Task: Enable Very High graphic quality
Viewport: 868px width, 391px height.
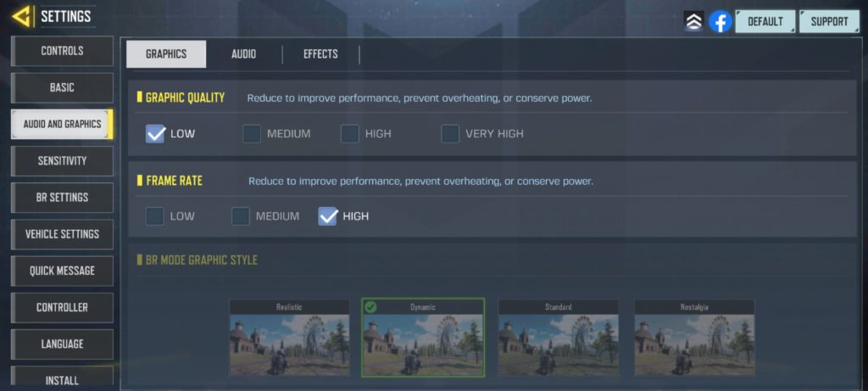Action: (x=450, y=133)
